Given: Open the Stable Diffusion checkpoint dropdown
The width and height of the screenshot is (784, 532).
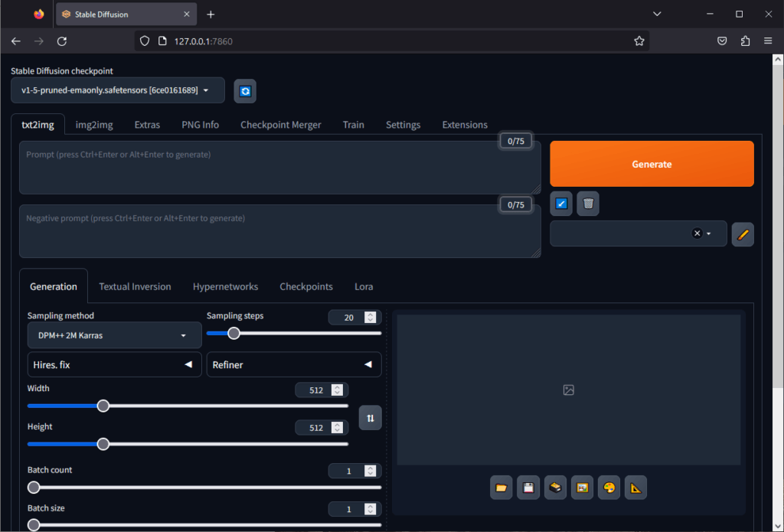Looking at the screenshot, I should [117, 90].
